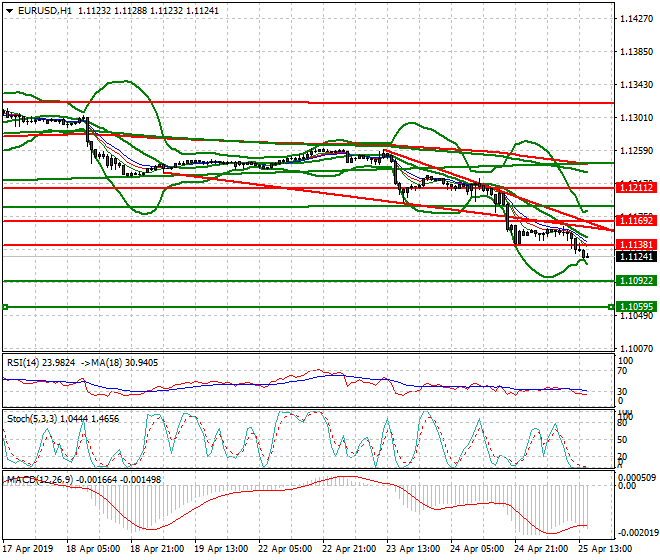Click the 1.13010 price axis value

[x=636, y=117]
